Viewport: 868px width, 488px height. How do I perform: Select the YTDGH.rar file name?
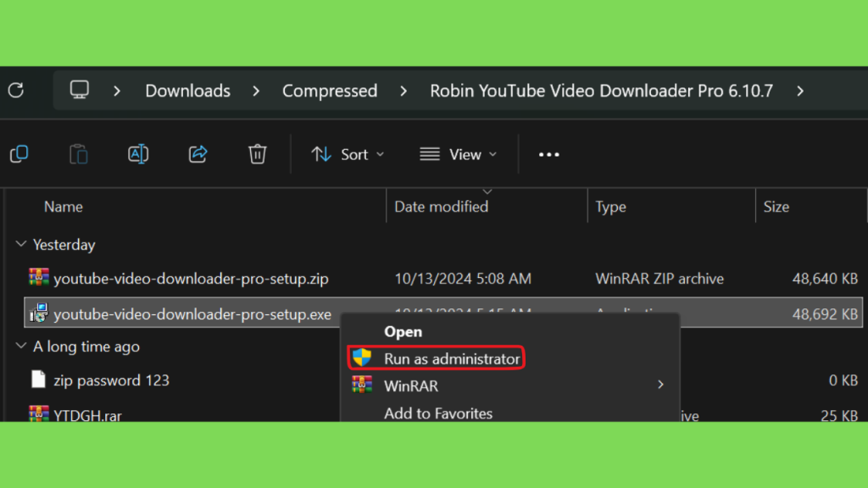point(87,415)
